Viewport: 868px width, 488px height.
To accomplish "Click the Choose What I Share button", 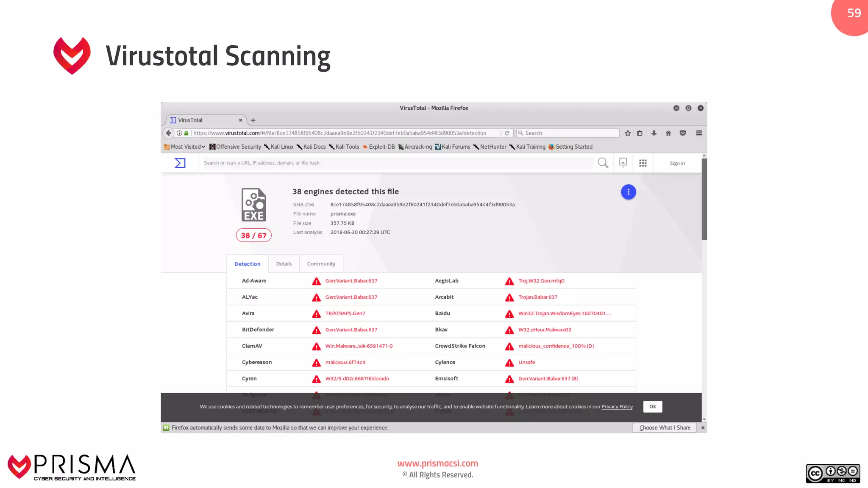I will click(x=665, y=428).
